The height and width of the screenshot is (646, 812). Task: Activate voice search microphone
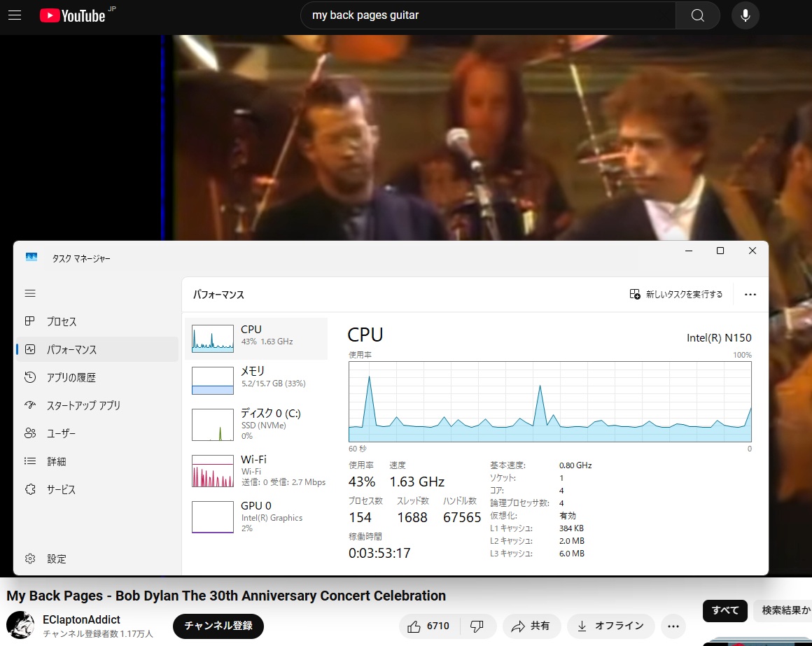click(x=745, y=15)
